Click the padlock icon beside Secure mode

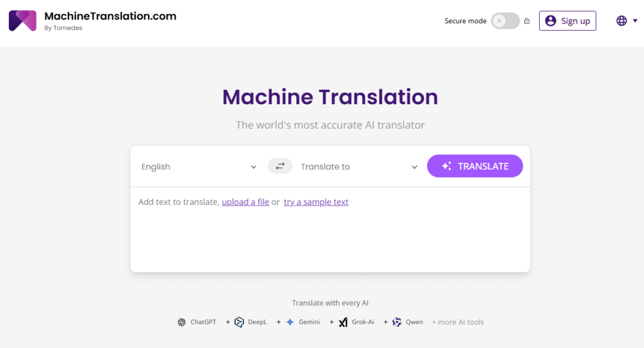click(x=527, y=21)
